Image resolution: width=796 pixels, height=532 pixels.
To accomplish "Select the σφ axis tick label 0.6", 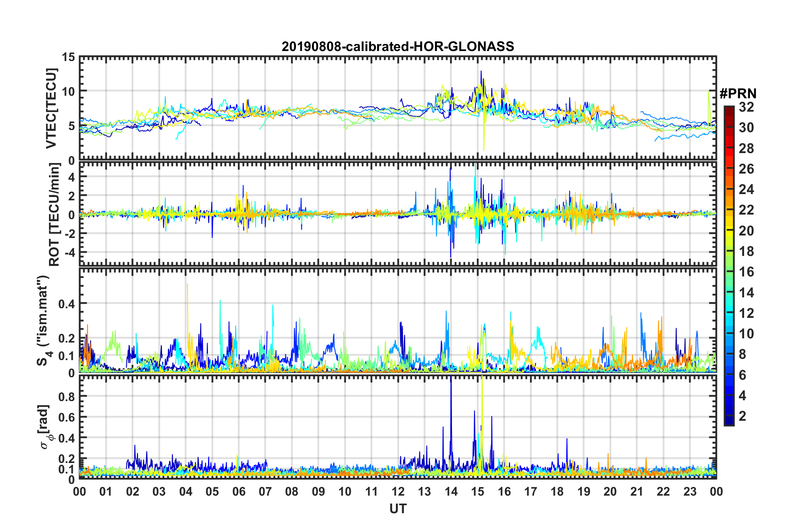I will (x=67, y=417).
